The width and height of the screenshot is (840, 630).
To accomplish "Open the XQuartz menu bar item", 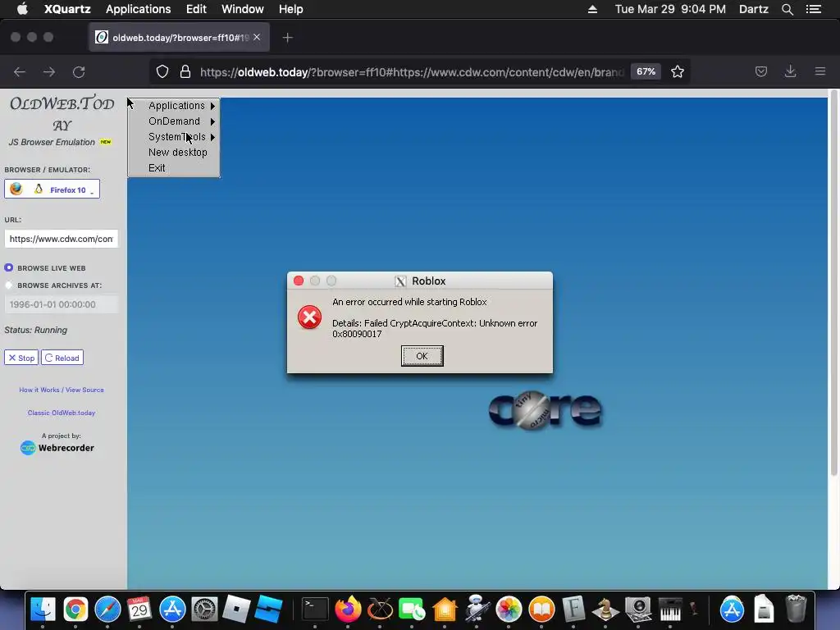I will [x=67, y=9].
